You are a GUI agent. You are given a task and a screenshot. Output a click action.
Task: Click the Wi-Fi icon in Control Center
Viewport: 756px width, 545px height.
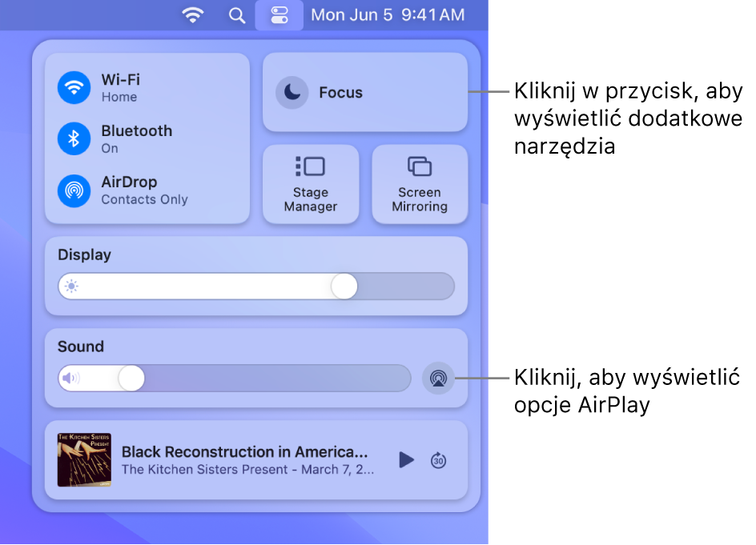74,87
